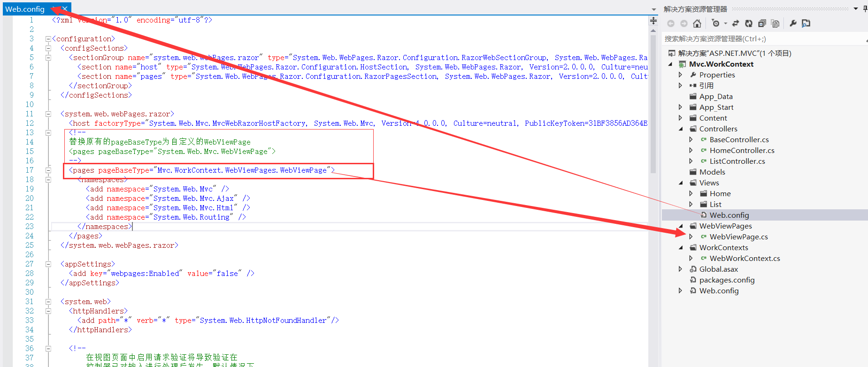
Task: Click the <?xml version declaration line
Action: (132, 20)
